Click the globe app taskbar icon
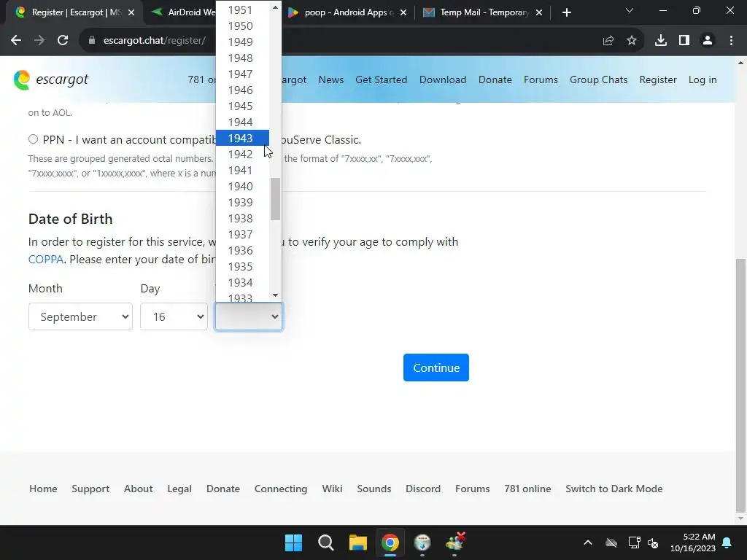The width and height of the screenshot is (747, 560). point(422,542)
